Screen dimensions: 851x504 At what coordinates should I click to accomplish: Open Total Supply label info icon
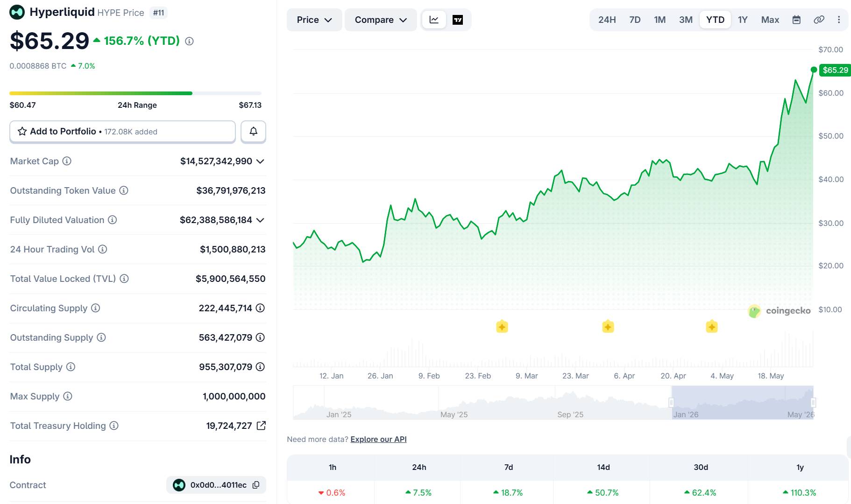click(x=71, y=367)
